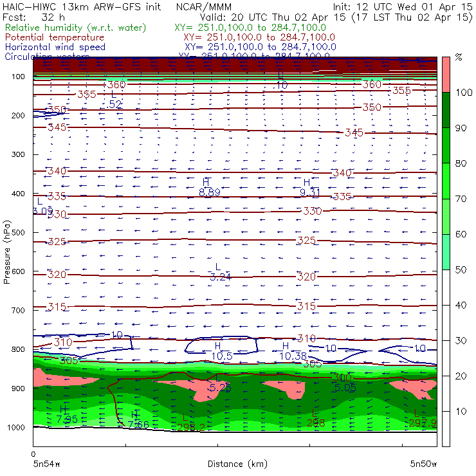
Task: Click the wind minimum value '5.05'
Action: coord(345,388)
